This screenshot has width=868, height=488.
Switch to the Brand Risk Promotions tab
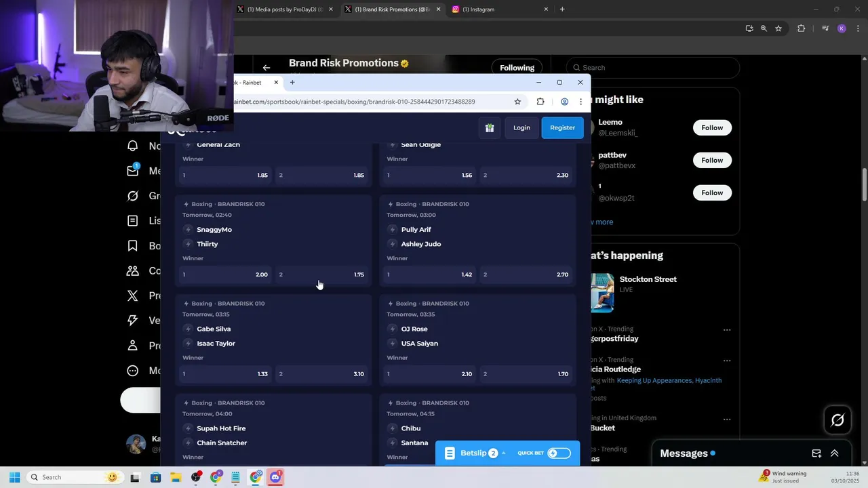pyautogui.click(x=391, y=9)
